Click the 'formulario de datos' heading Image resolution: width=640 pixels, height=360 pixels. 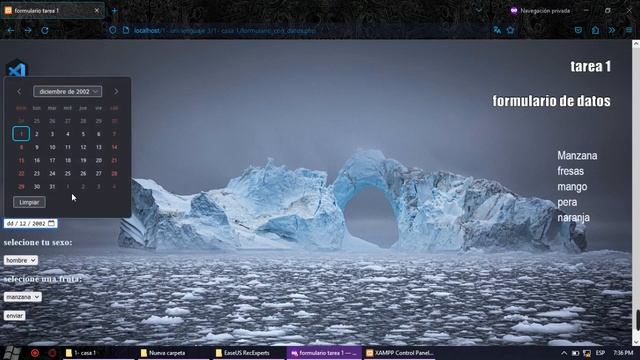point(551,101)
